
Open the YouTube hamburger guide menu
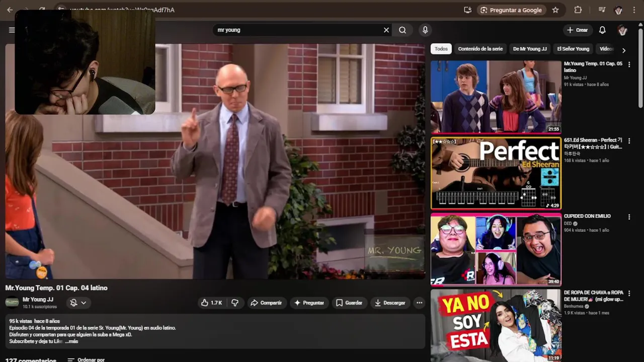click(x=12, y=30)
